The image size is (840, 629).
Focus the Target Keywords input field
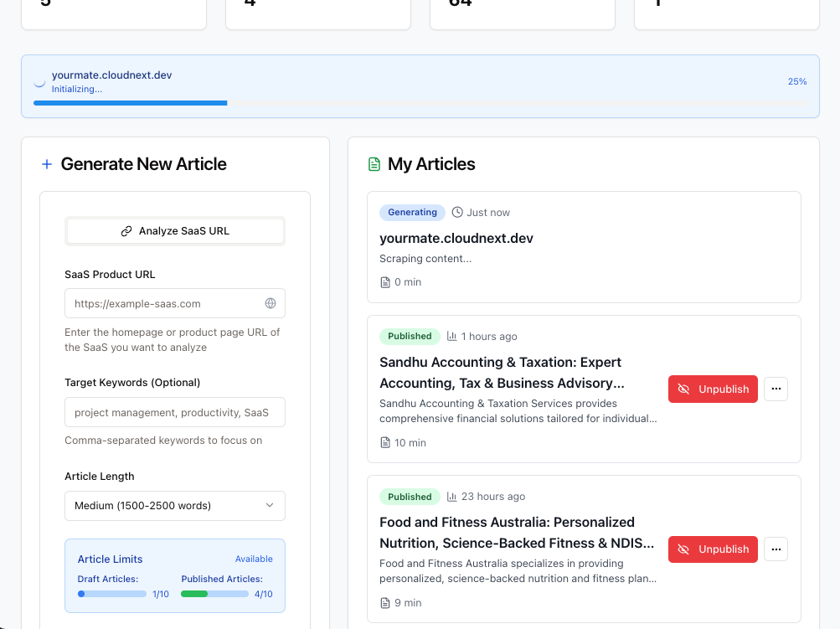tap(175, 412)
